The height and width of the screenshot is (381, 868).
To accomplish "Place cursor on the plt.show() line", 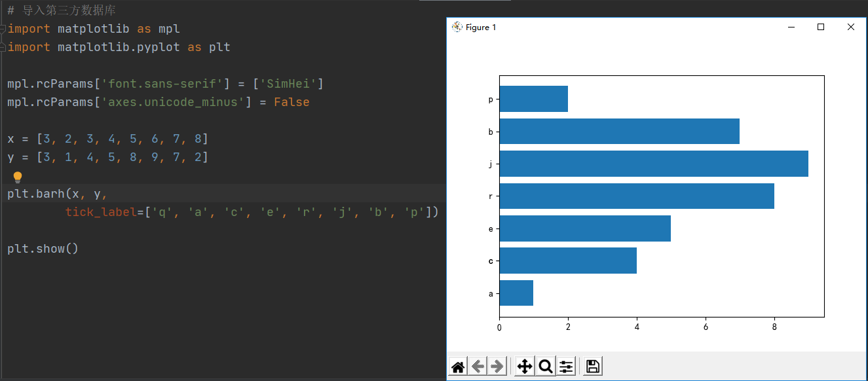I will coord(43,248).
